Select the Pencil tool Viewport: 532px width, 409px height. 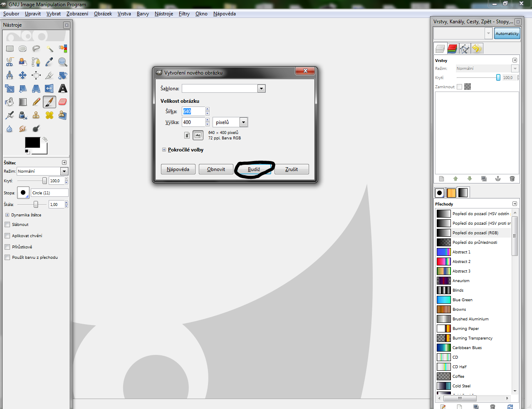pos(36,102)
